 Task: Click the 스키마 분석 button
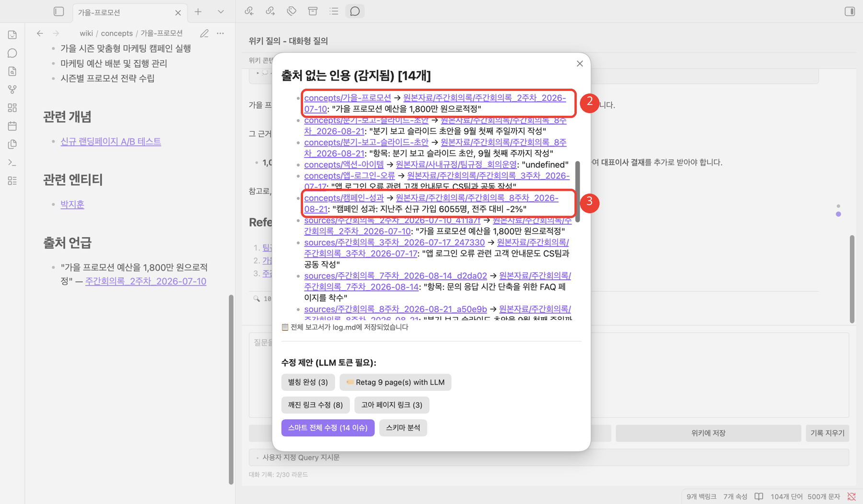(403, 427)
